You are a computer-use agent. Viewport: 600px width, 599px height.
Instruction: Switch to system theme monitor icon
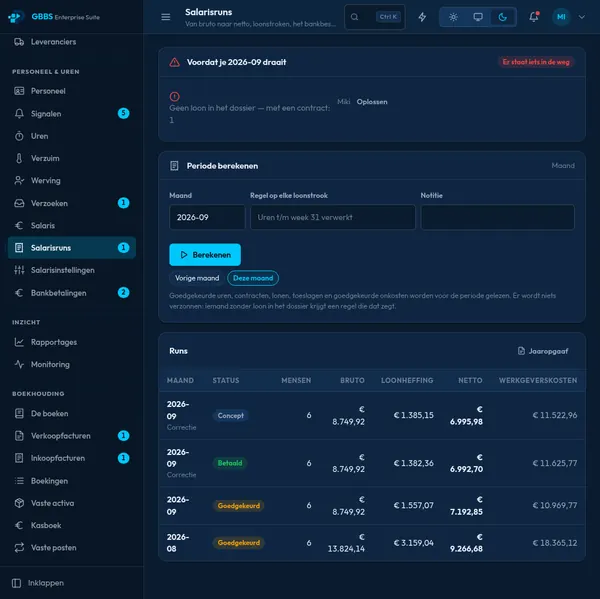click(x=478, y=17)
